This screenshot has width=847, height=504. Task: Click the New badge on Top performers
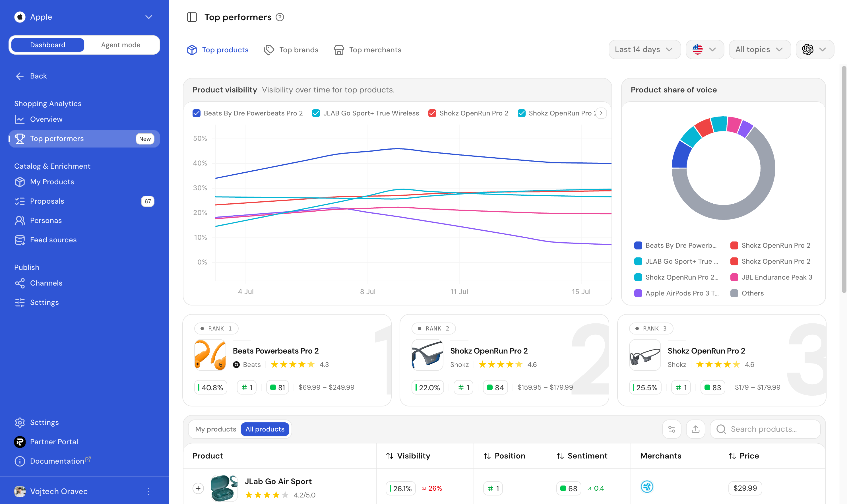point(145,139)
